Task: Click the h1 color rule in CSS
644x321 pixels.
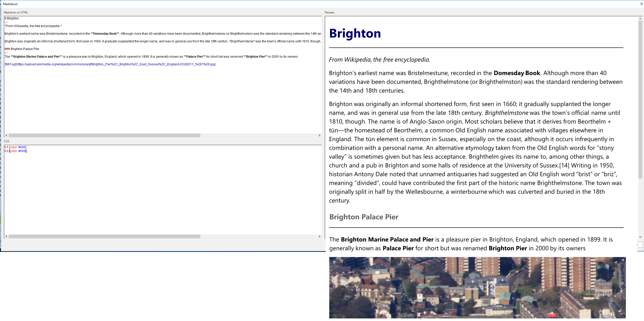Action: click(x=15, y=147)
